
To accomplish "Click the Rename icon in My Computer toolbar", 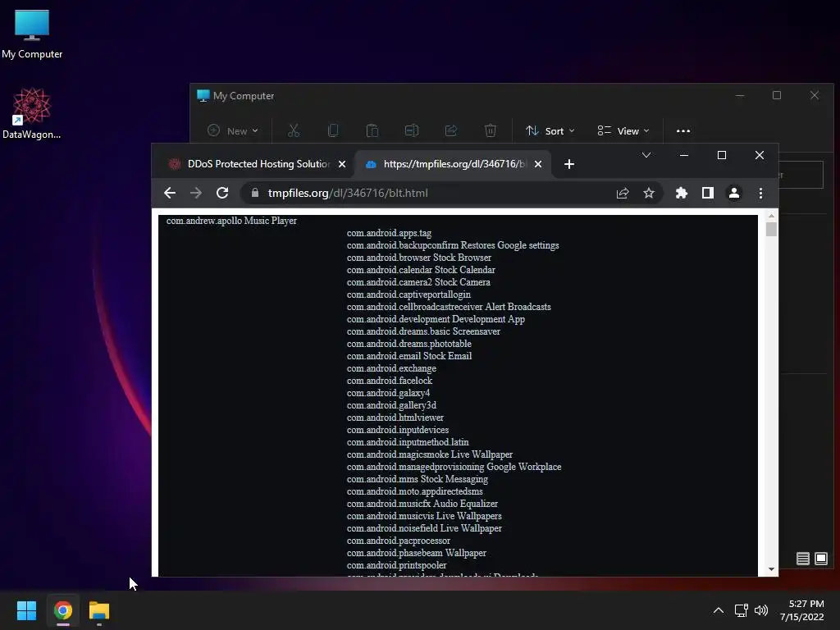I will point(412,130).
